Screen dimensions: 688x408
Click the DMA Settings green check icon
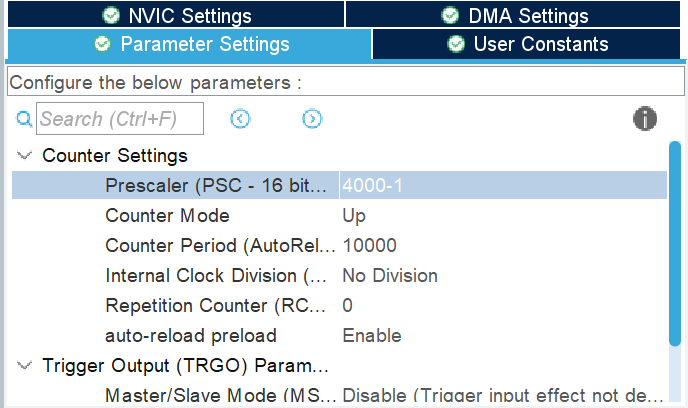451,16
